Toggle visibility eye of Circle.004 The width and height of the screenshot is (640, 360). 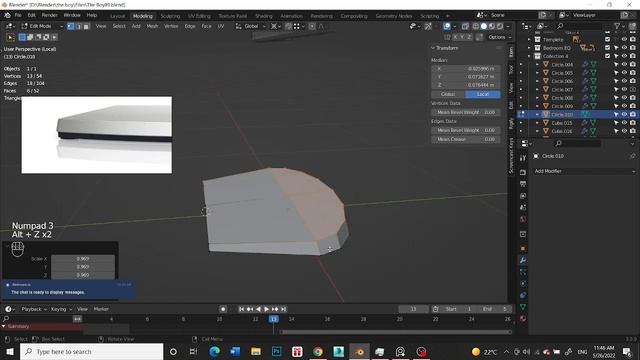point(624,64)
